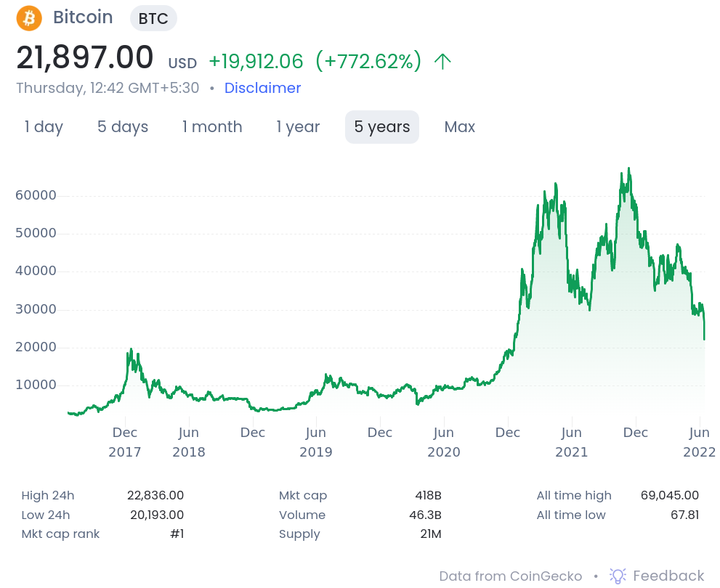The image size is (720, 588).
Task: Click the Jun 2021 x-axis label
Action: click(572, 442)
